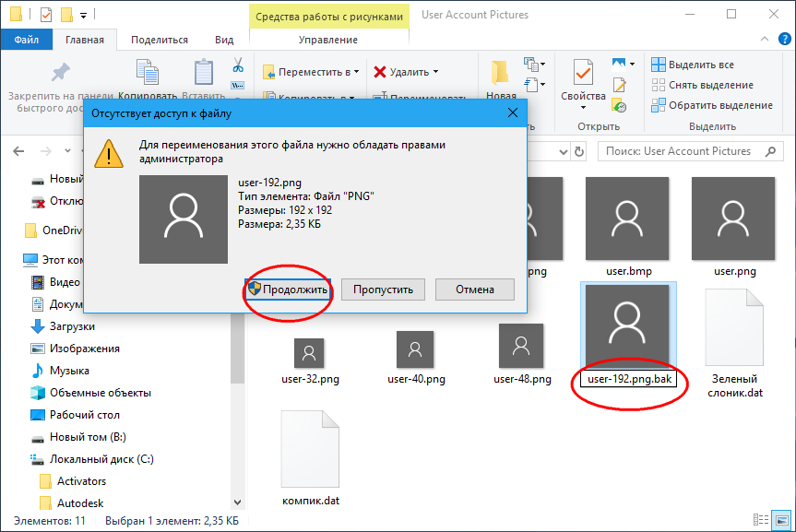Click the Продолжить button in the dialog

pos(288,290)
